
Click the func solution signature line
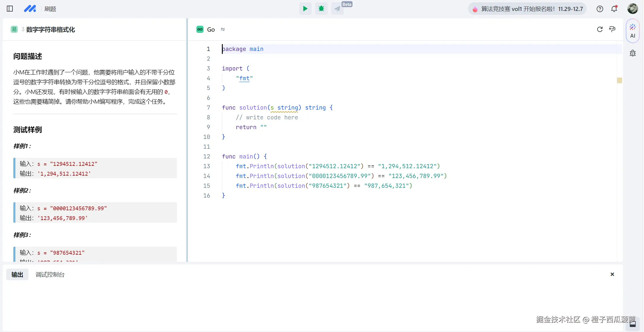tap(277, 108)
